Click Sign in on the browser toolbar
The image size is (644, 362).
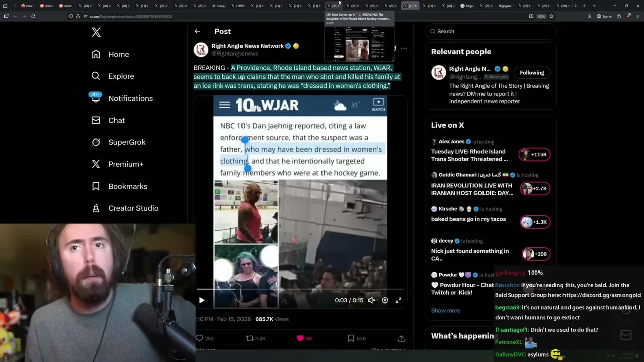point(604,16)
